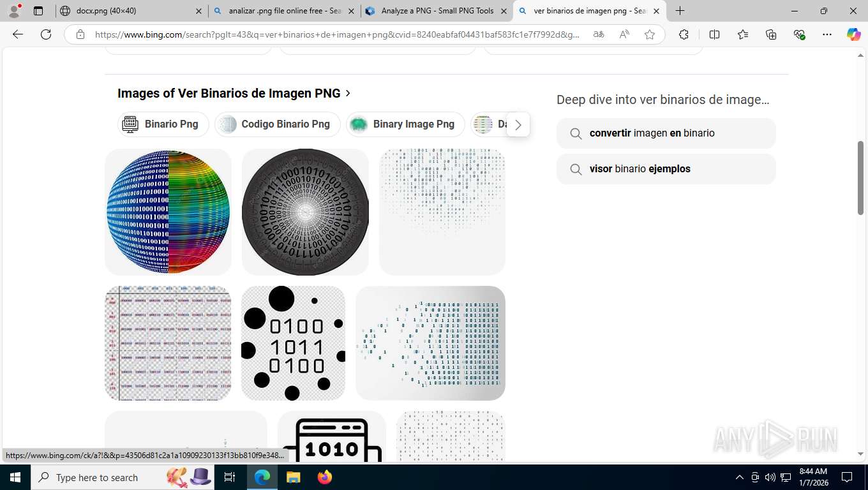Toggle the Split screen icon
Screen dimensions: 868x490
pyautogui.click(x=714, y=34)
